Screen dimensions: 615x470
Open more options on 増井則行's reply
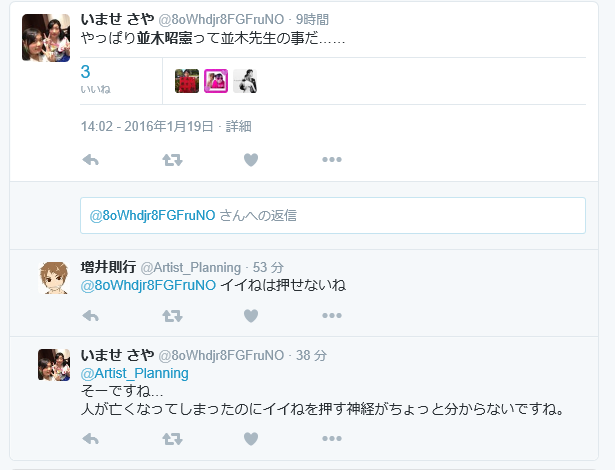click(332, 316)
